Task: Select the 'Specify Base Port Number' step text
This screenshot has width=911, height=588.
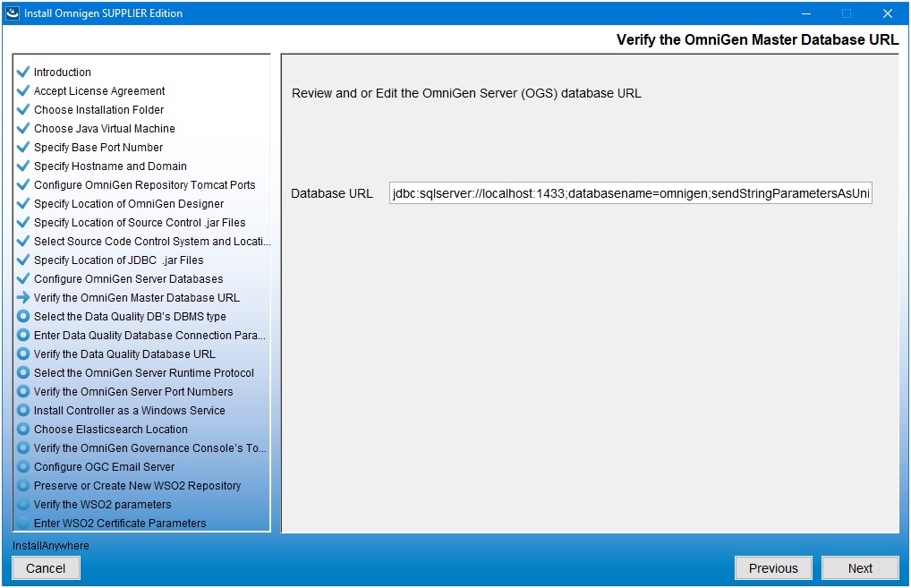Action: point(98,147)
